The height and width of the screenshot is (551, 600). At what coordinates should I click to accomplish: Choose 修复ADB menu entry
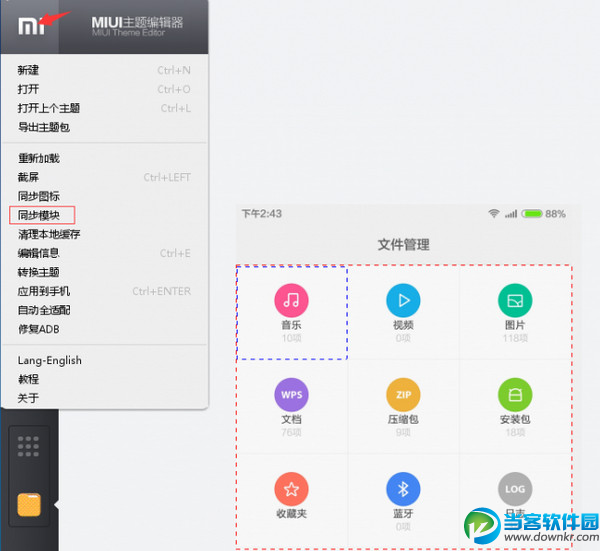tap(38, 329)
